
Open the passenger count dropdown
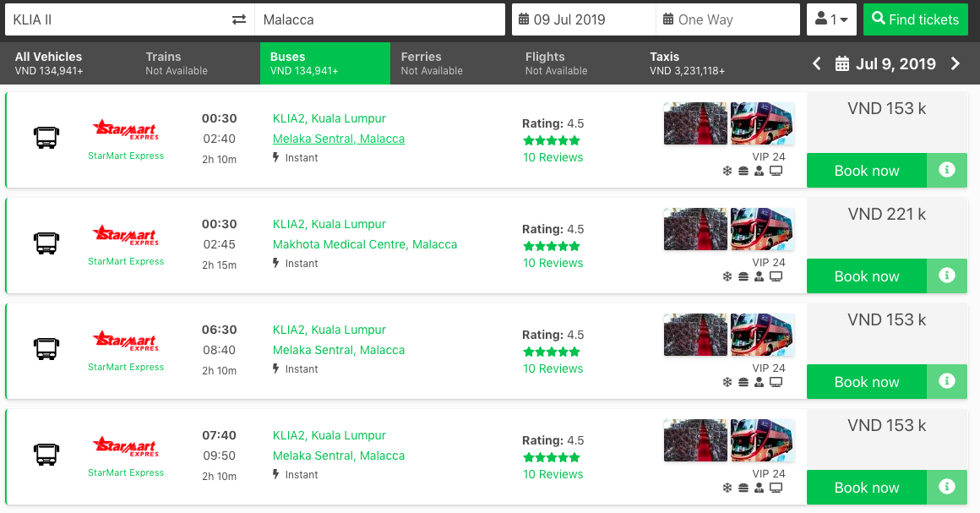(831, 19)
